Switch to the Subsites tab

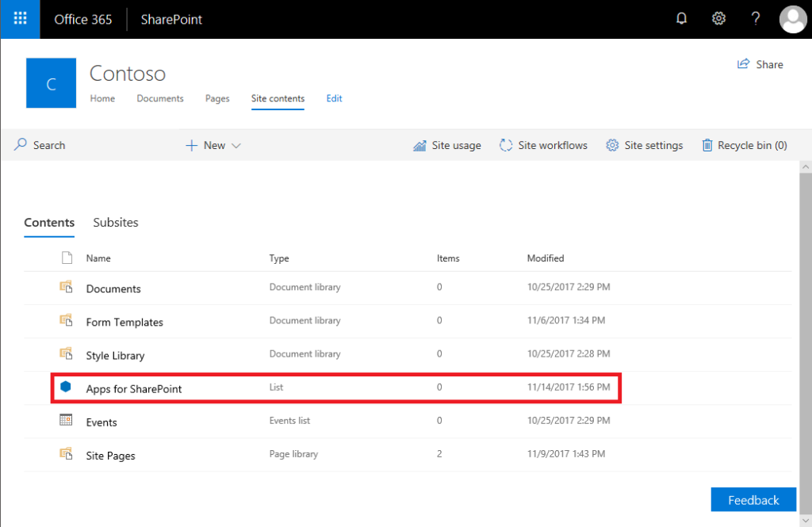coord(116,223)
